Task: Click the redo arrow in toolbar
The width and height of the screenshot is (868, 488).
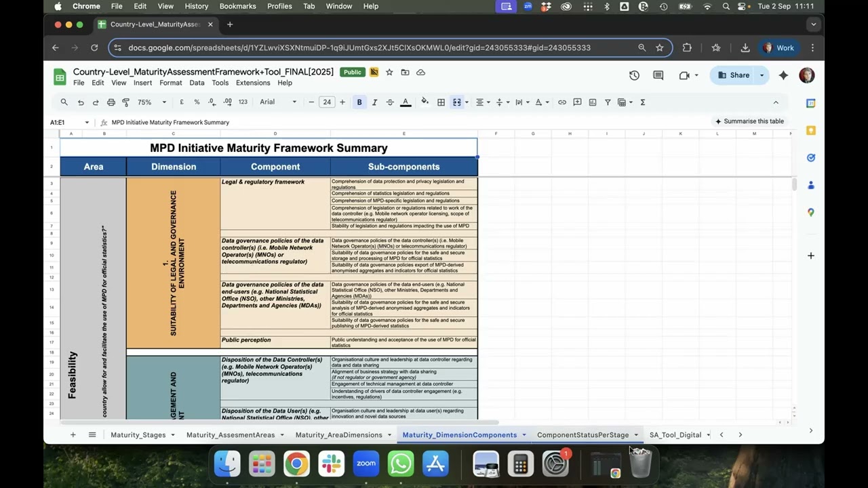Action: click(96, 102)
